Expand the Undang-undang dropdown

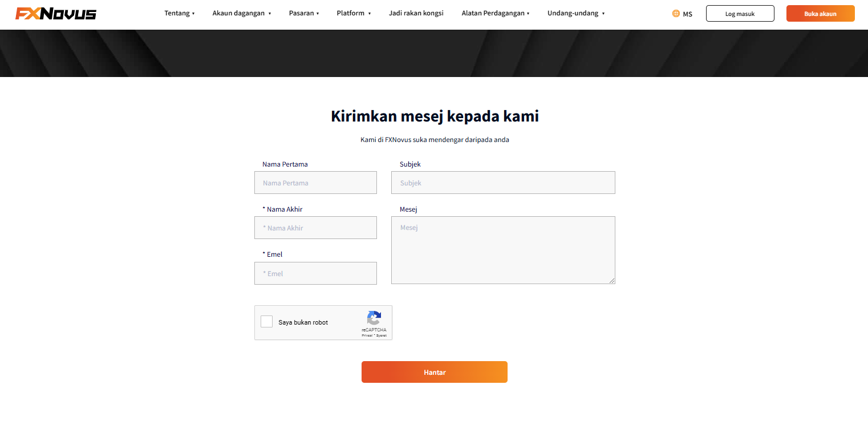pos(576,13)
